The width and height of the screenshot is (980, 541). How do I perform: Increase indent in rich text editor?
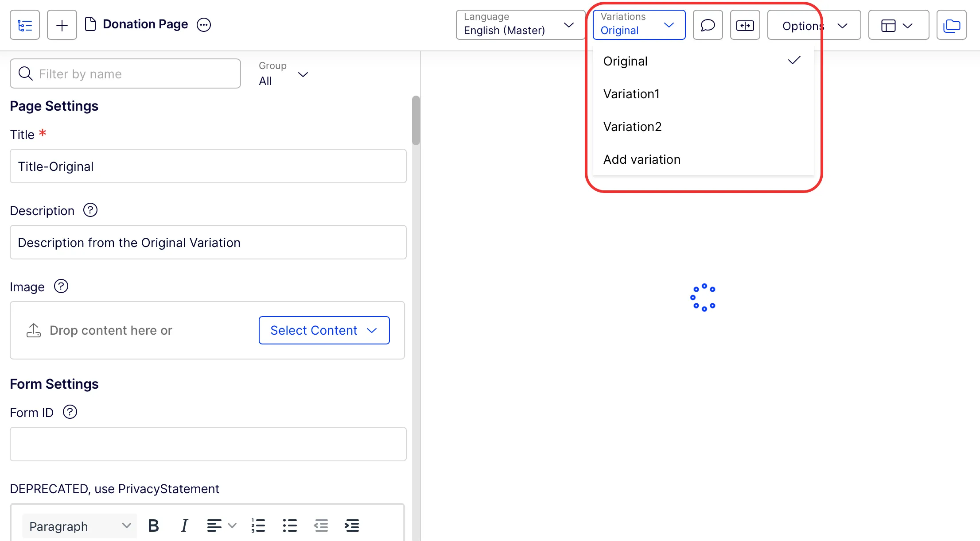(x=352, y=526)
